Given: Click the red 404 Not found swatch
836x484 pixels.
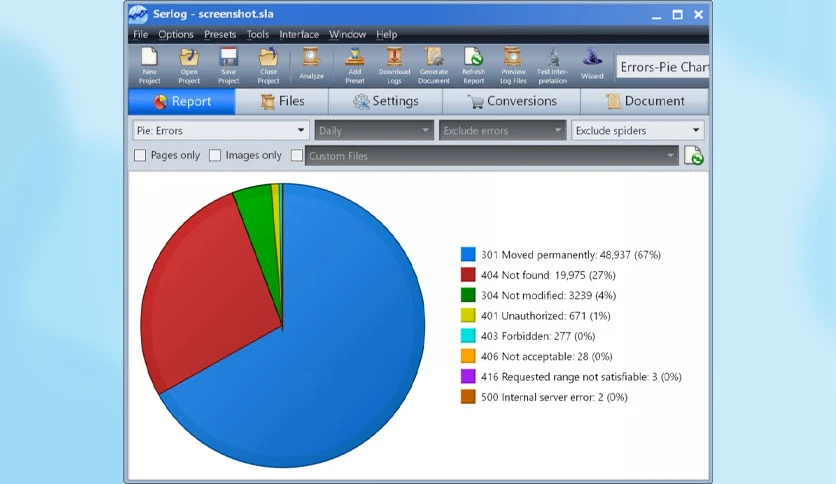Looking at the screenshot, I should coord(468,275).
